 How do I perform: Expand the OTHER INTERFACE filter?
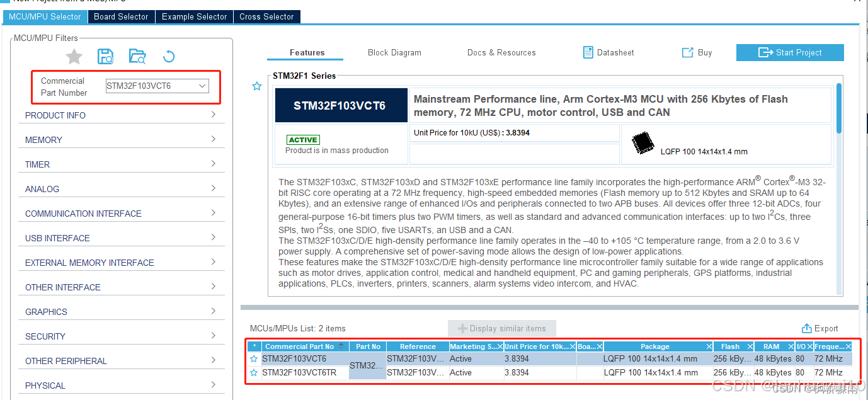214,287
